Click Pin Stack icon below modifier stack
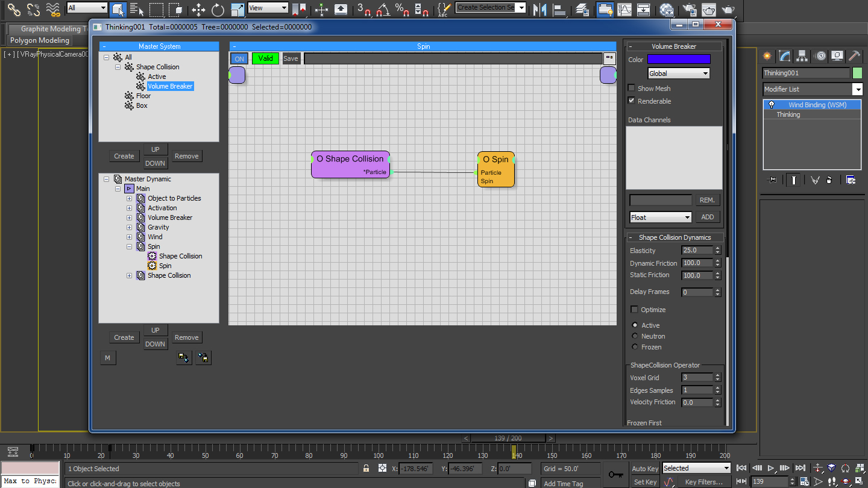The image size is (868, 488). pos(771,180)
